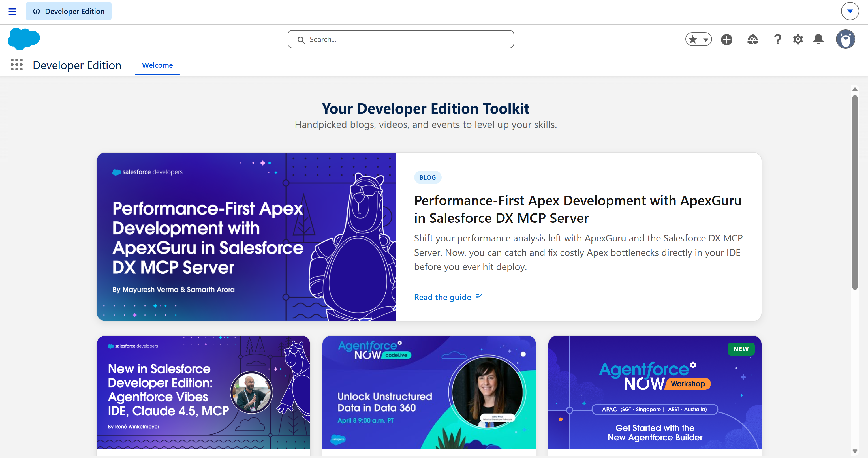Image resolution: width=868 pixels, height=458 pixels.
Task: Click the Salesforce cloud logo
Action: pos(23,39)
